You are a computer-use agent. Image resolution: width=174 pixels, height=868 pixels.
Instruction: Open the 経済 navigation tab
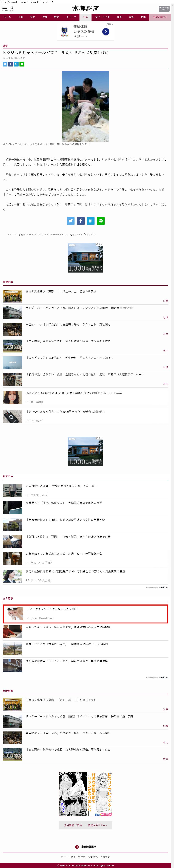[x=131, y=17]
